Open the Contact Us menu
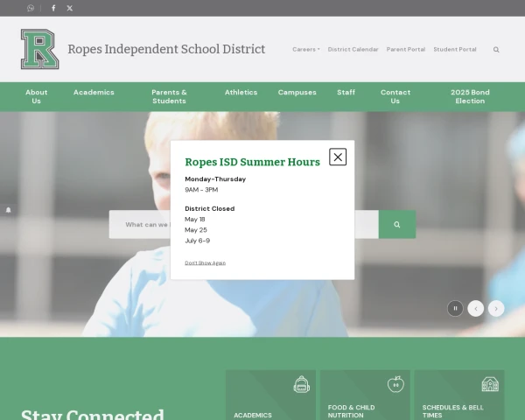The image size is (525, 420). click(395, 96)
